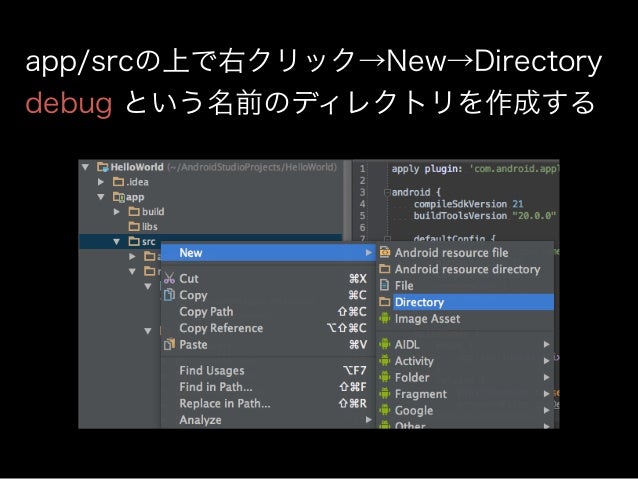Click the Cut scissors icon
Image resolution: width=638 pixels, height=479 pixels.
169,278
